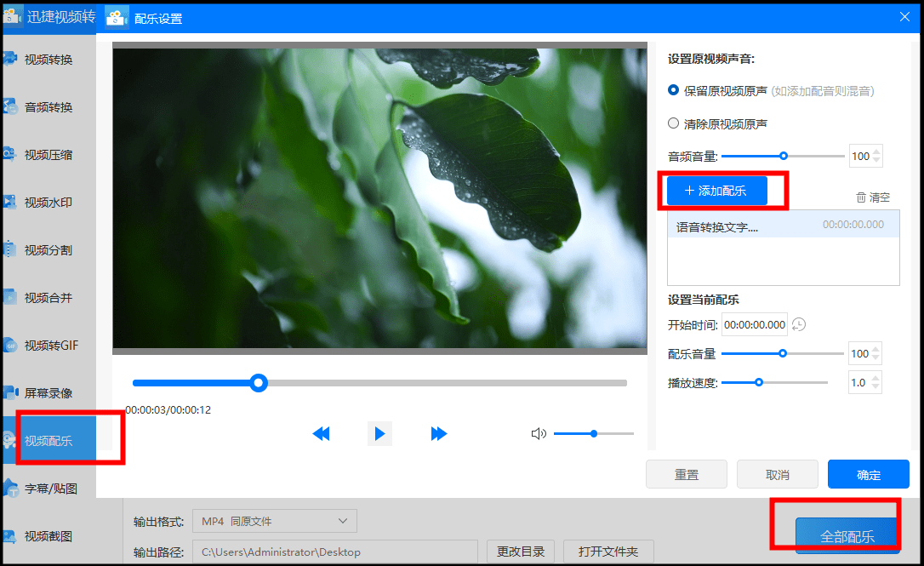Click the 开始时间 input field
This screenshot has height=566, width=924.
pos(754,324)
